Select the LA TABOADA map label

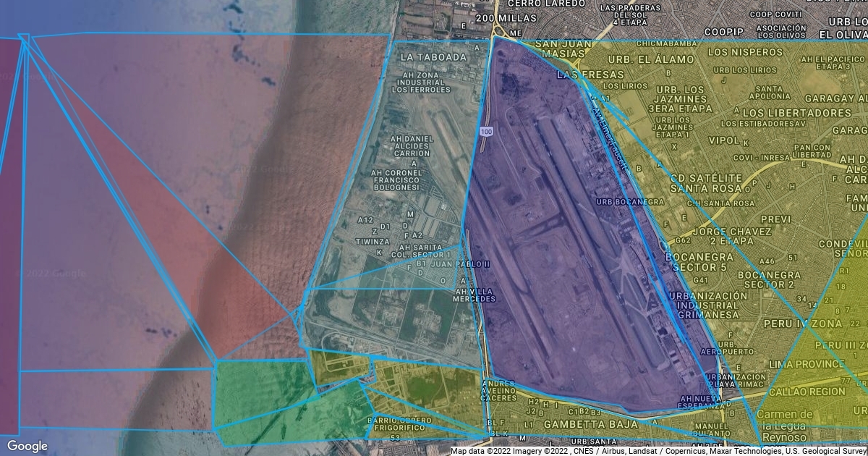[x=433, y=56]
